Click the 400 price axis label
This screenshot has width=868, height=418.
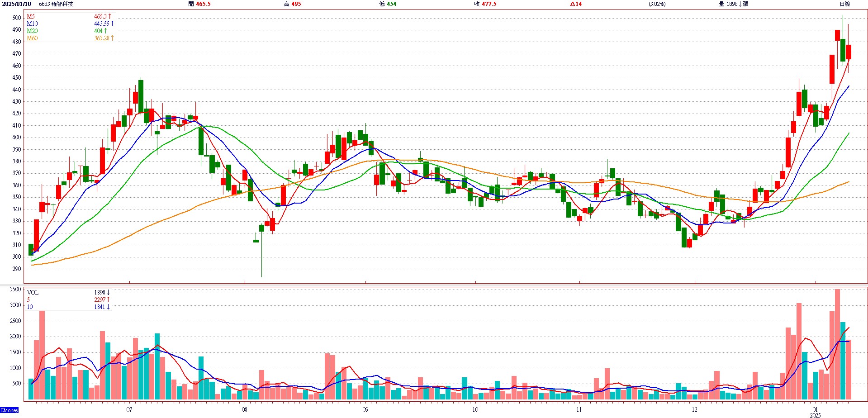pos(17,137)
